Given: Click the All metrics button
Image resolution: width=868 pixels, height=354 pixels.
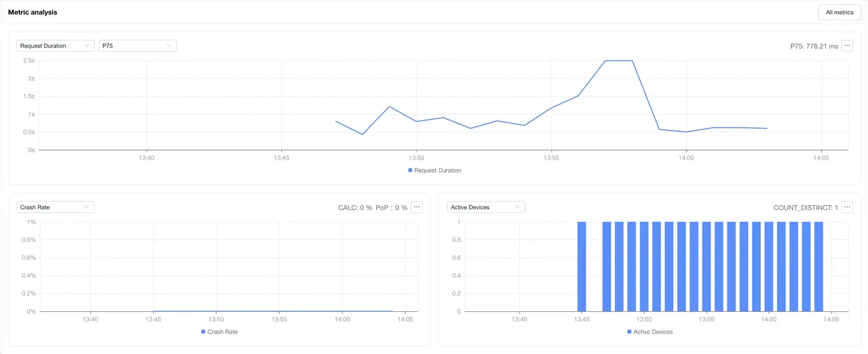Looking at the screenshot, I should [x=839, y=12].
